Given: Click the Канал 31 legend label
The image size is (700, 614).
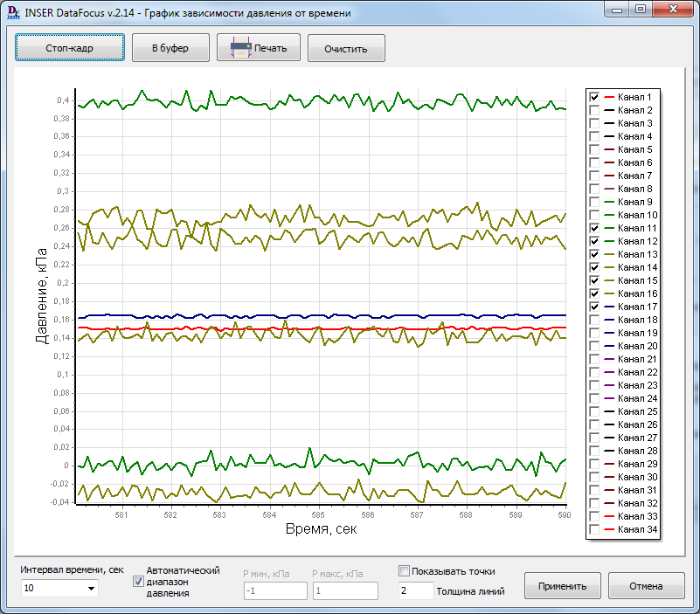Looking at the screenshot, I should click(x=637, y=490).
